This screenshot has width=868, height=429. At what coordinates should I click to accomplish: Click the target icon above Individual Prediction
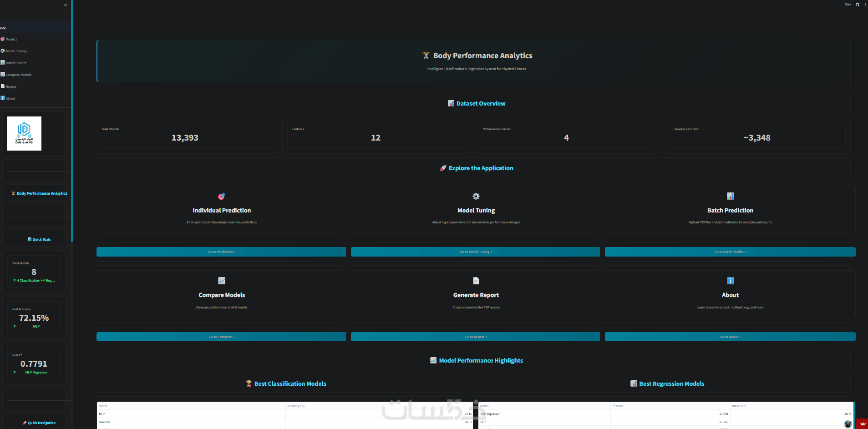pos(222,197)
